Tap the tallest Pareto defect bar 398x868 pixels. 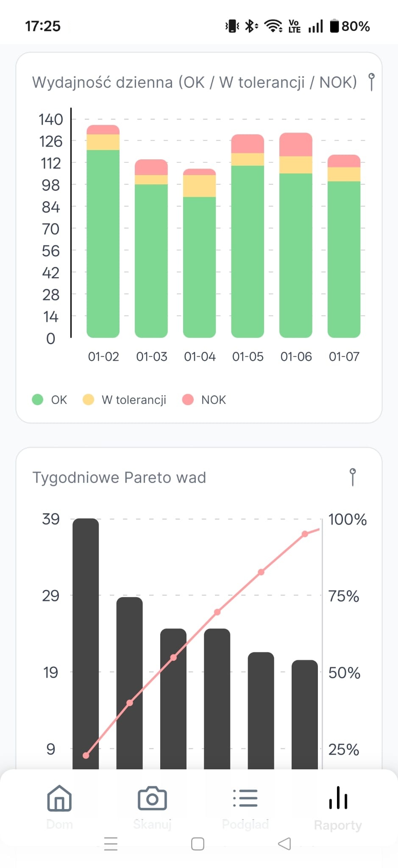coord(86,636)
